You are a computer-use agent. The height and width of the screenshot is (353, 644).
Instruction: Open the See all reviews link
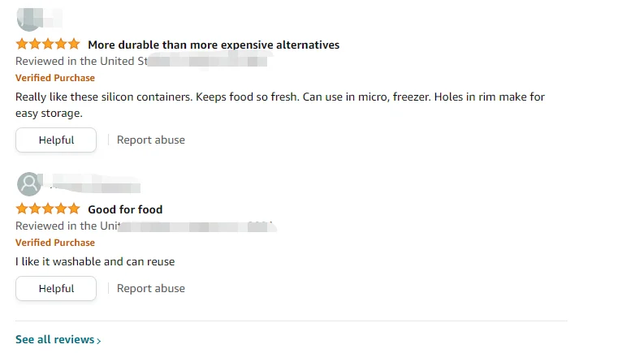coord(54,339)
